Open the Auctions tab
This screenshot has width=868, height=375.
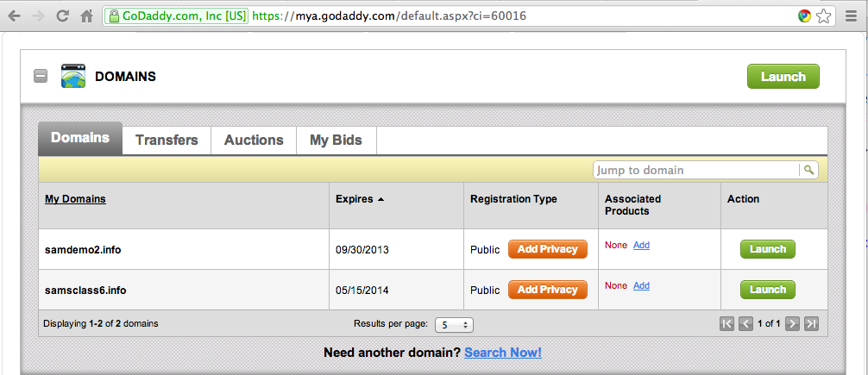click(254, 140)
